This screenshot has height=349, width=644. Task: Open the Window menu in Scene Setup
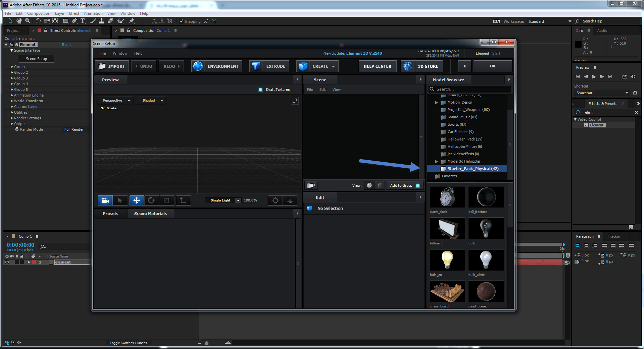pyautogui.click(x=120, y=53)
